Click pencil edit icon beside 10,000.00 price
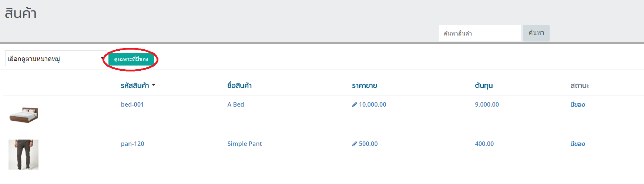The height and width of the screenshot is (184, 644). point(355,105)
